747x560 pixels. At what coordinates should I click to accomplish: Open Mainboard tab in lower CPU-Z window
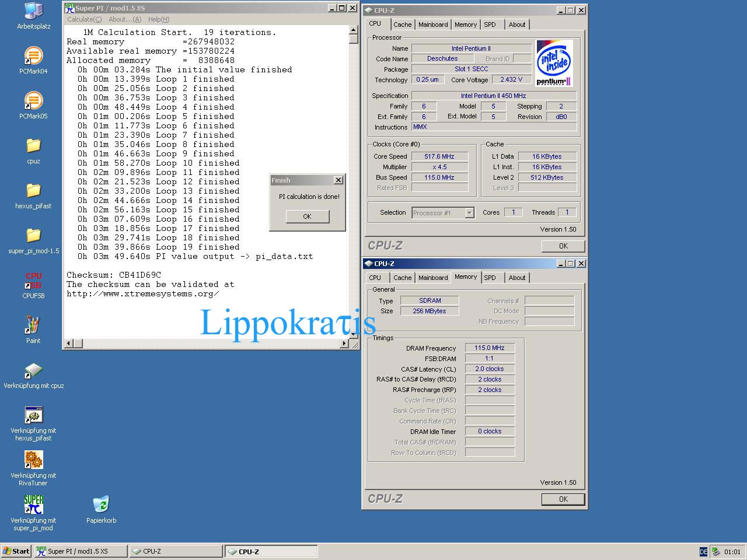tap(433, 278)
